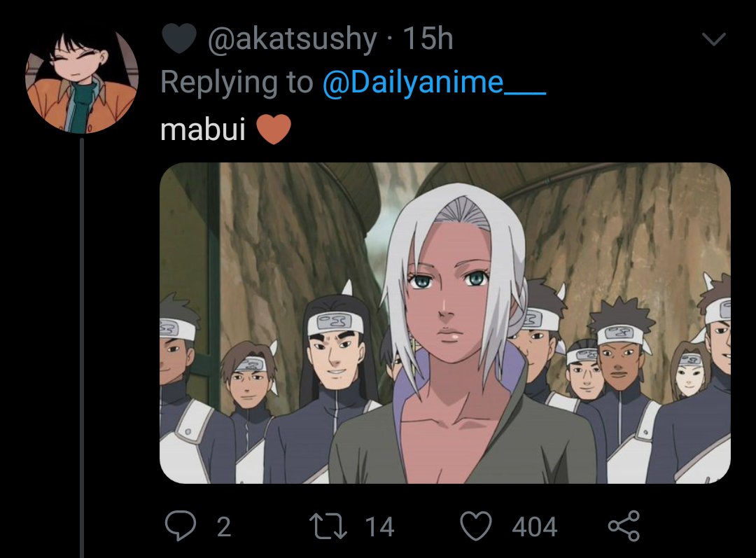Image resolution: width=756 pixels, height=558 pixels.
Task: Open the share icon for this tweet
Action: click(x=624, y=525)
